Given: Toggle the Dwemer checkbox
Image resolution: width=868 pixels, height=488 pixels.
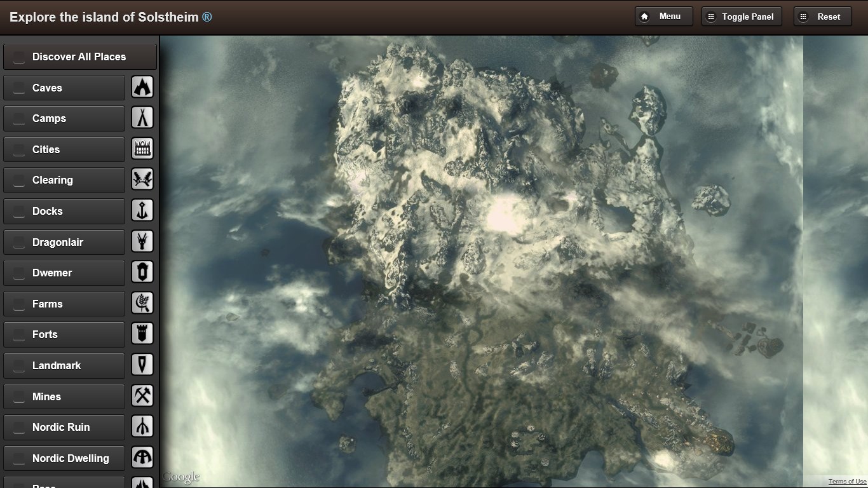Looking at the screenshot, I should (19, 273).
